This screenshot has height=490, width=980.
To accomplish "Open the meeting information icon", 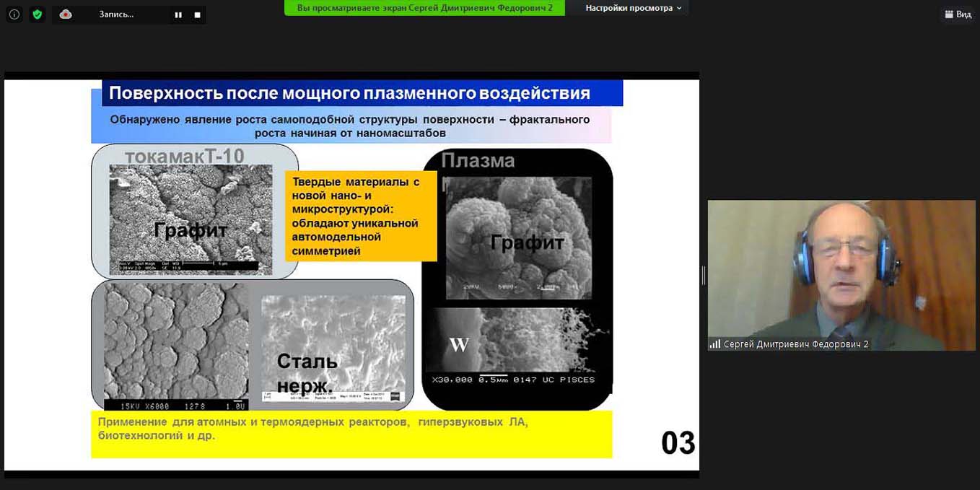I will tap(14, 14).
